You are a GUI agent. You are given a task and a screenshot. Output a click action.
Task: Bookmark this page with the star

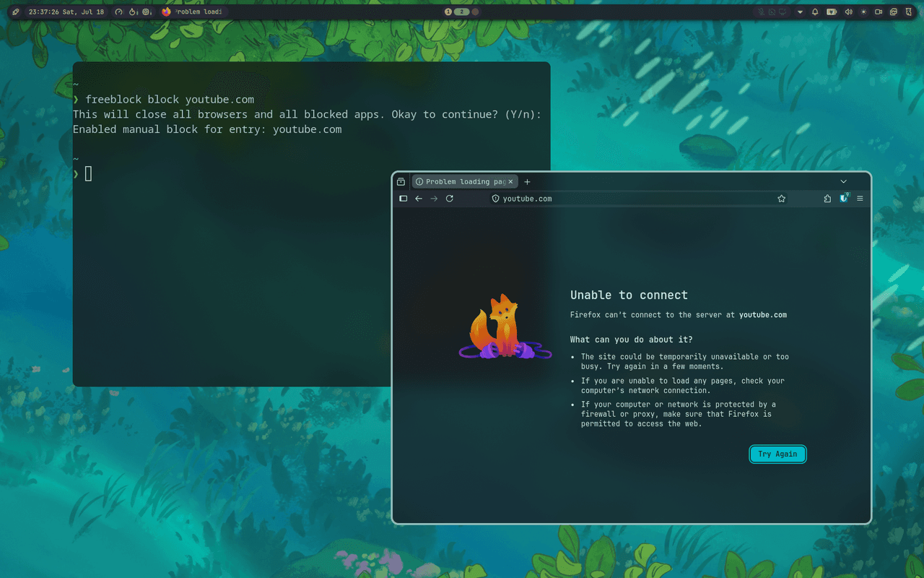781,199
